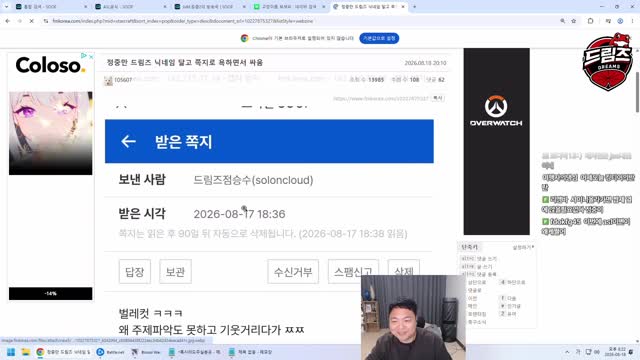
Task: Open the tab search dropdown arrow
Action: point(6,7)
